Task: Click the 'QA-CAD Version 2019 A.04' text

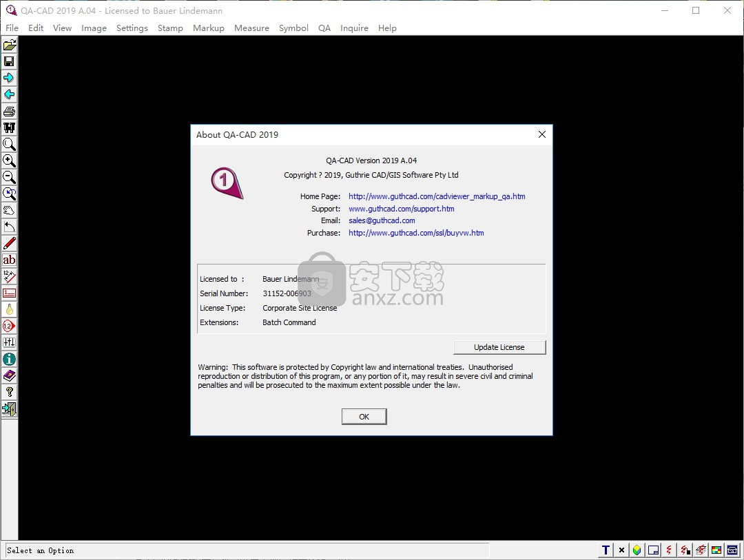Action: coord(371,160)
